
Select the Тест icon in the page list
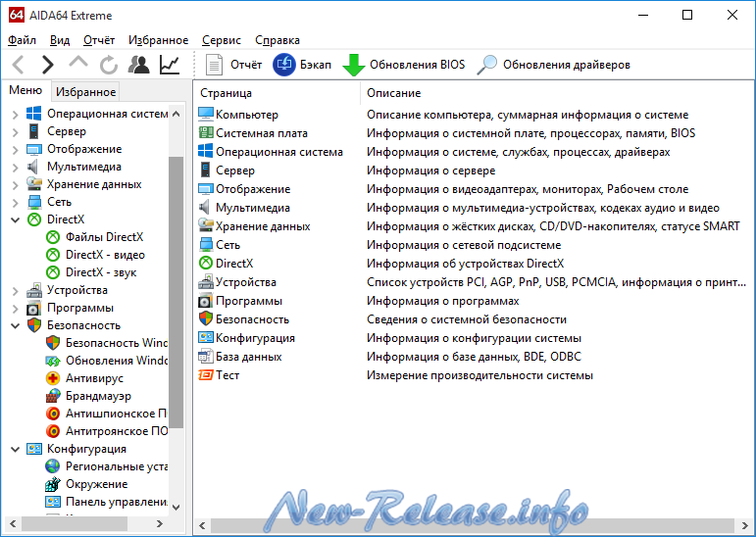[206, 375]
